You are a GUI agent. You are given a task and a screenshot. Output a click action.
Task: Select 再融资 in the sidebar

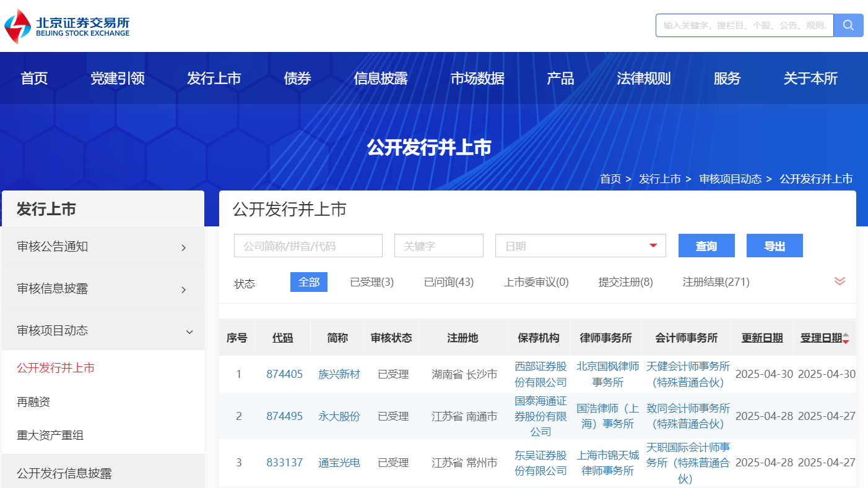point(33,402)
